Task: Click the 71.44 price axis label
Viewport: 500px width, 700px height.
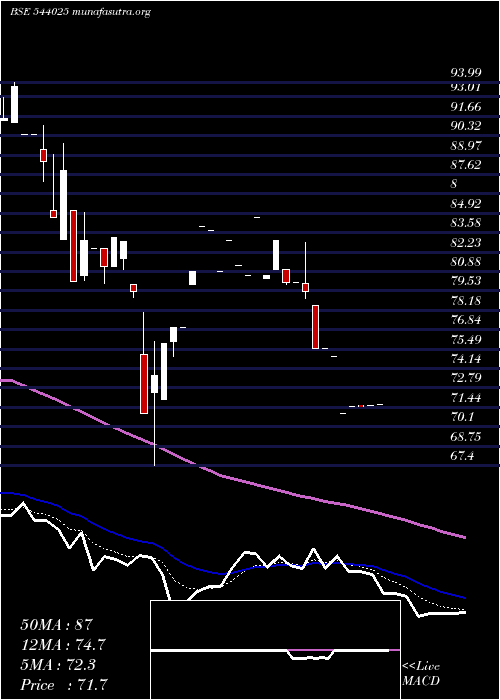Action: [466, 397]
